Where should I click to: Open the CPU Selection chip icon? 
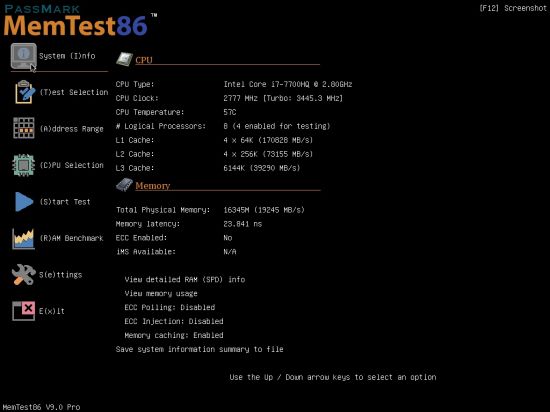(24, 165)
